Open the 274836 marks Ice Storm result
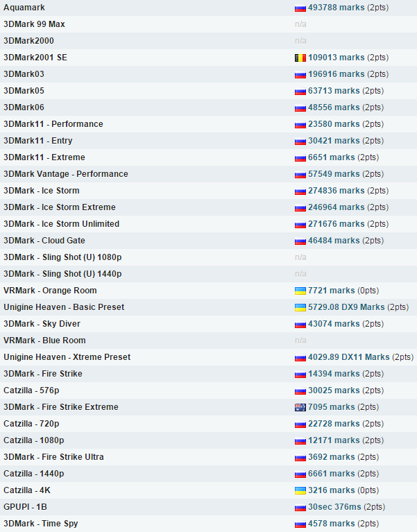Screen dimensions: 417x532 (337, 191)
